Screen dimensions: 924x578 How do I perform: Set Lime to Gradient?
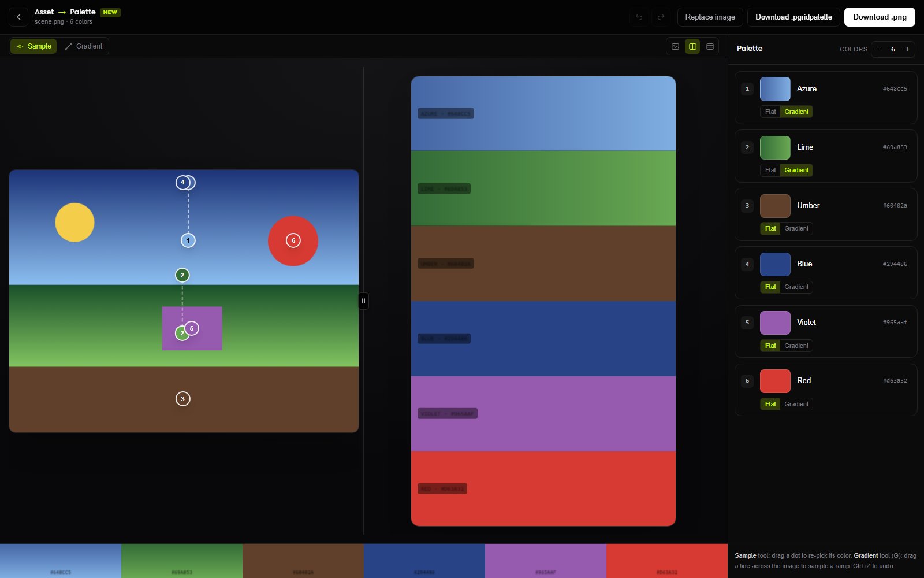pos(796,170)
